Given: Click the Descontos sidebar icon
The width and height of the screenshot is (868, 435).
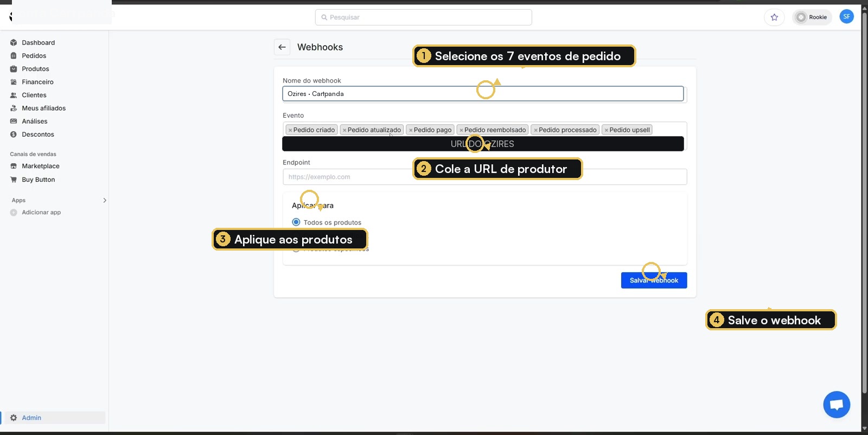Looking at the screenshot, I should [14, 135].
